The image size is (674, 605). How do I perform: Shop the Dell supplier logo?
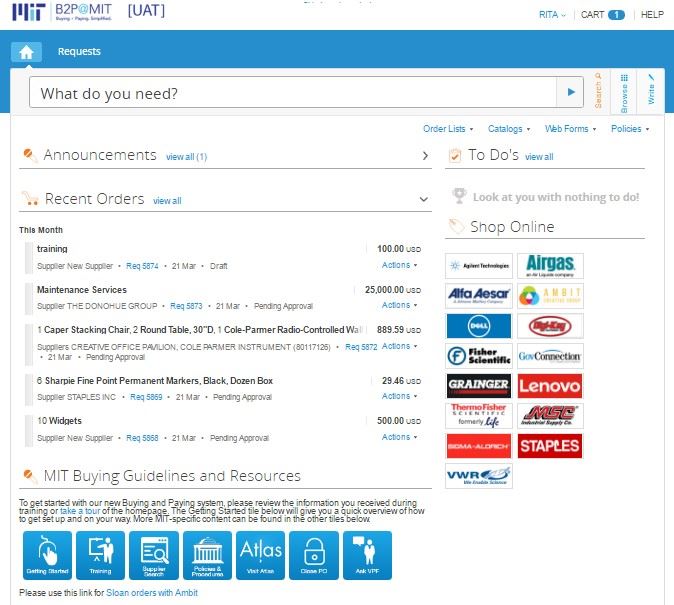coord(478,326)
